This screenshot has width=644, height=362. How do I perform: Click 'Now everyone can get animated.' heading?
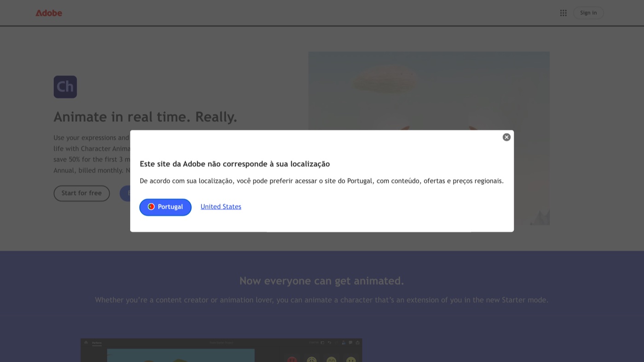click(322, 281)
